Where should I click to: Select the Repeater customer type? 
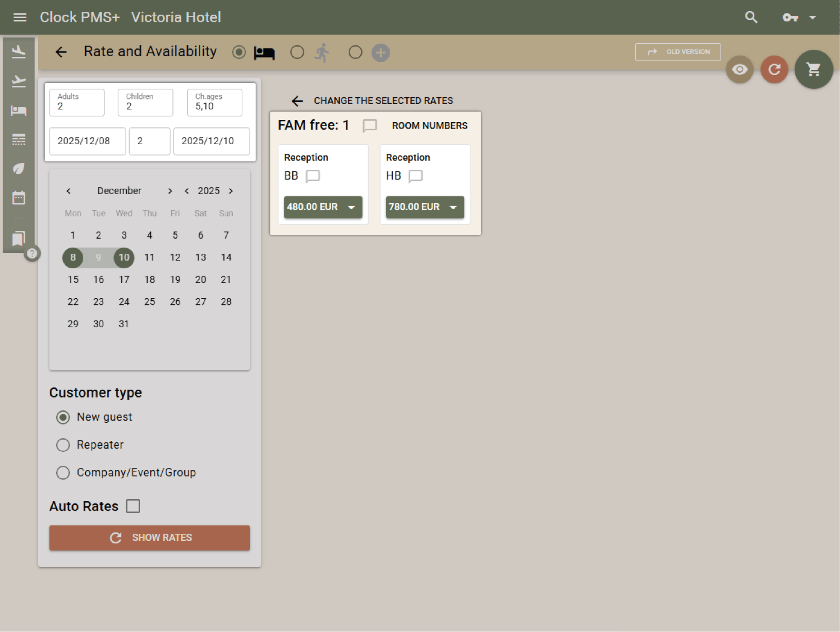[63, 445]
